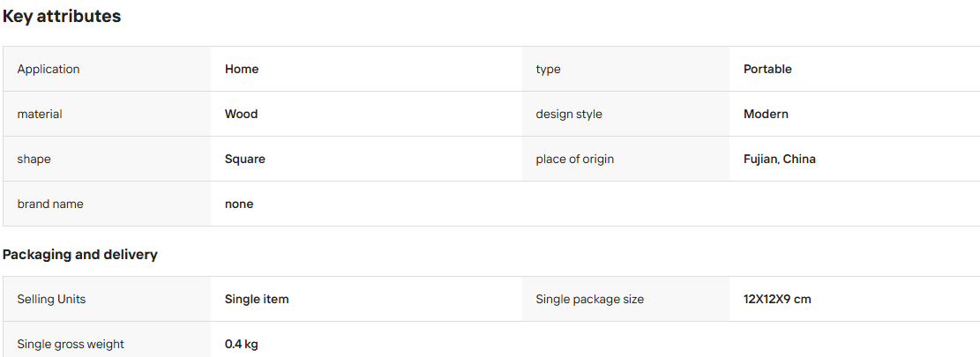This screenshot has width=980, height=357.
Task: Click the none brand value
Action: tap(239, 205)
